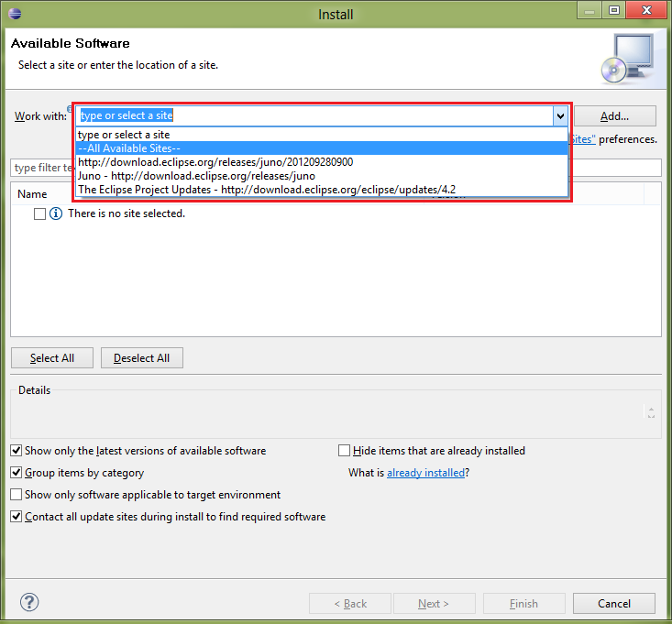This screenshot has height=624, width=672.
Task: Select Juno - releases/juno site entry
Action: pos(322,176)
